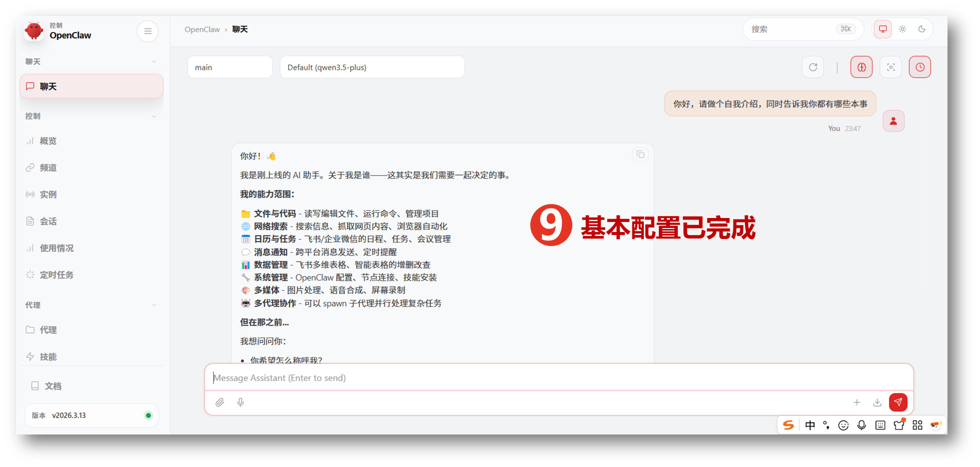Viewport: 980px width, 467px height.
Task: Collapse the 控制 sidebar section
Action: click(154, 116)
